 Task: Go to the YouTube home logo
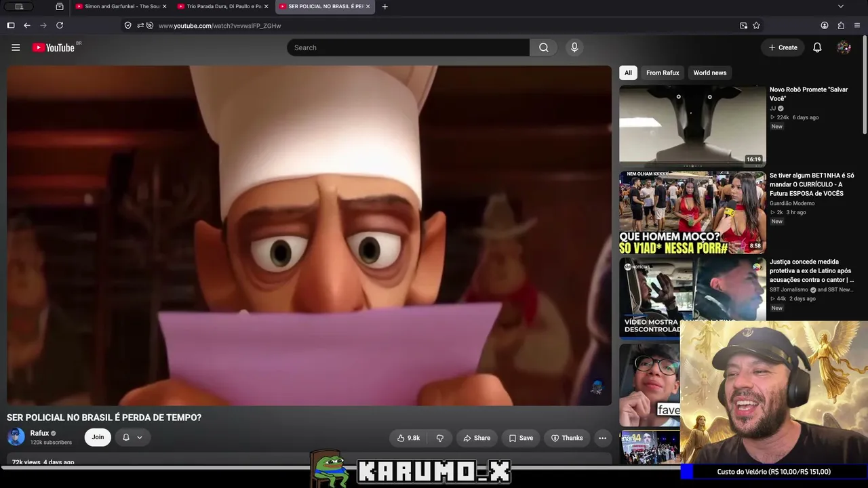(x=54, y=47)
